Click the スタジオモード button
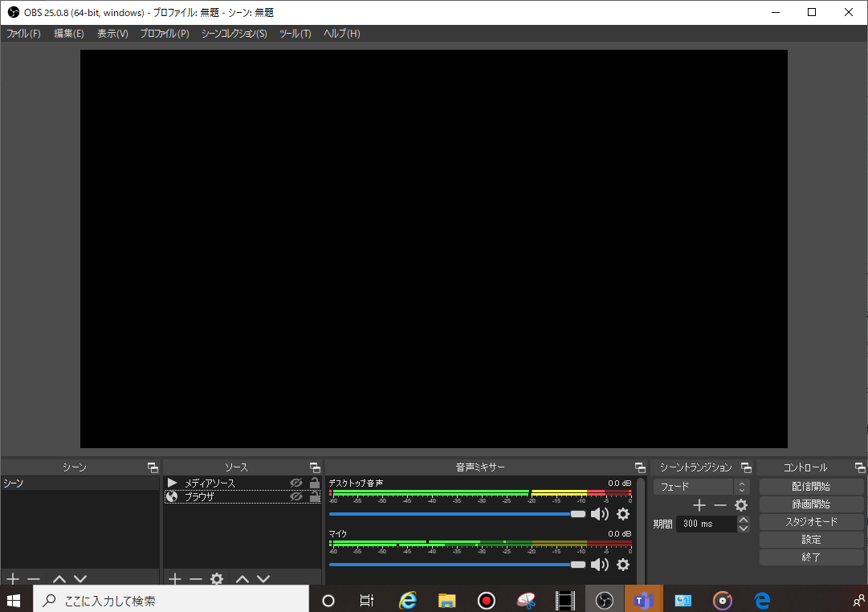This screenshot has height=612, width=868. [811, 522]
